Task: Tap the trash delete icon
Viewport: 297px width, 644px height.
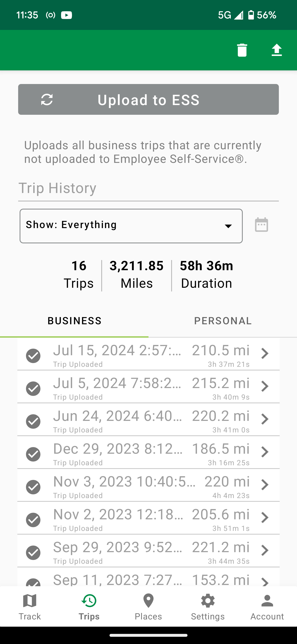Action: click(x=242, y=50)
